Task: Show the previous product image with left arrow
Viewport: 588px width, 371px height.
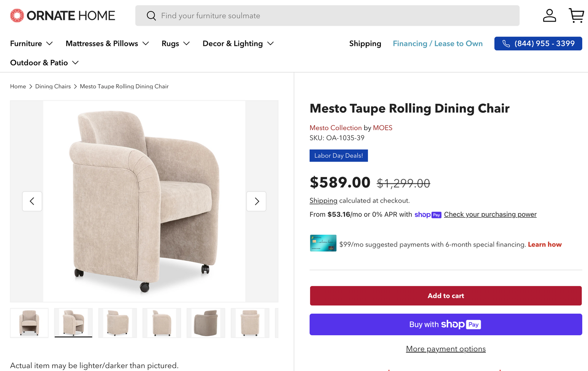Action: pyautogui.click(x=32, y=201)
